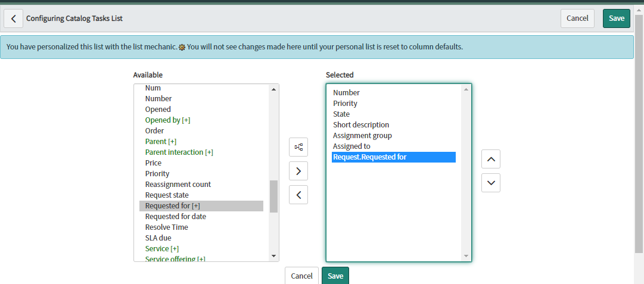644x284 pixels.
Task: Select 'Opened by [+]' reference field
Action: click(x=201, y=120)
